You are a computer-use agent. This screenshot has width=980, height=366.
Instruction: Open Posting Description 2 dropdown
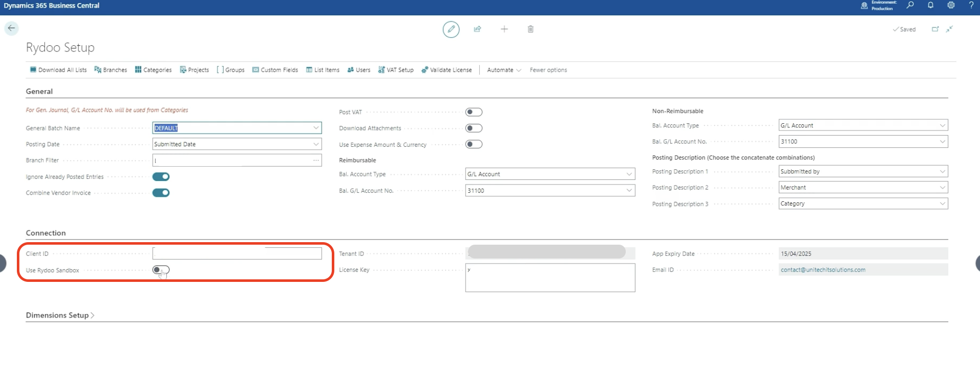click(942, 188)
